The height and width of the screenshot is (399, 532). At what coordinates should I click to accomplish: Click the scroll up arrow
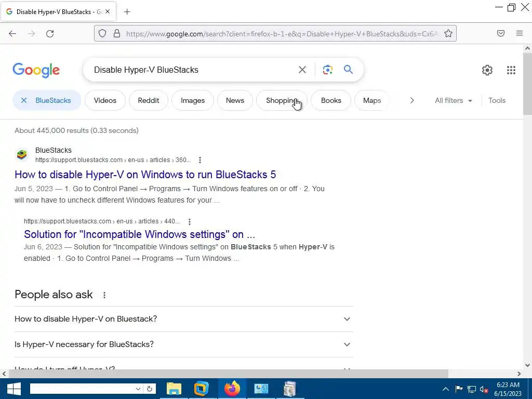click(x=527, y=48)
